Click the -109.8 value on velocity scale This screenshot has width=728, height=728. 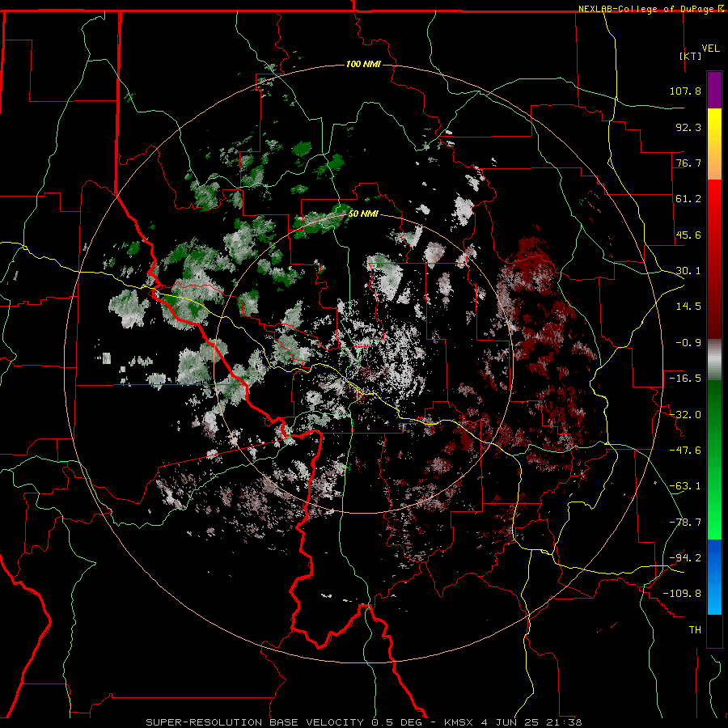tap(682, 594)
